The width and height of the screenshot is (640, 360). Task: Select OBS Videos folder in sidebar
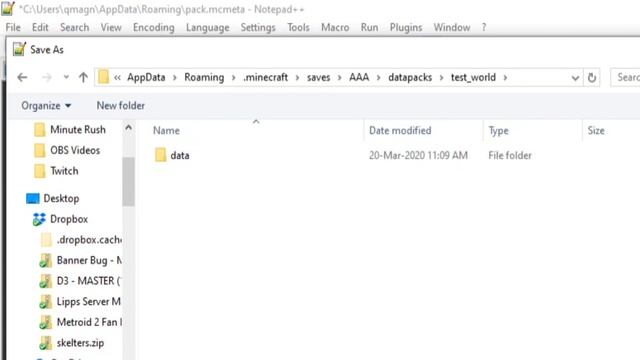[x=75, y=150]
